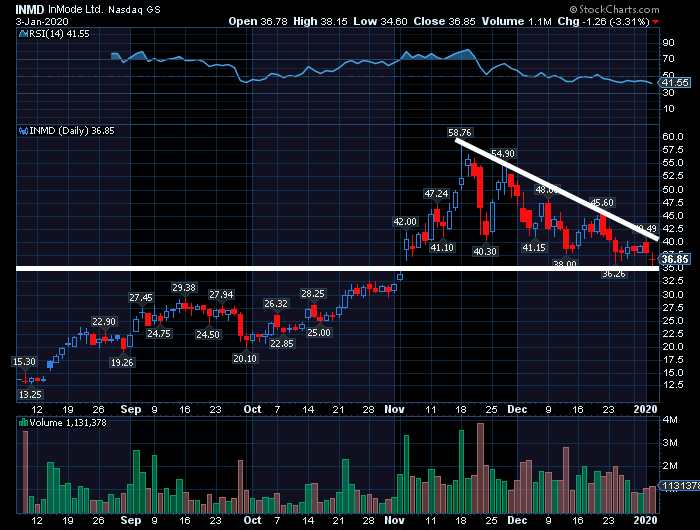Screen dimensions: 700x530
Task: Click the 54.90 high price label
Action: point(503,154)
